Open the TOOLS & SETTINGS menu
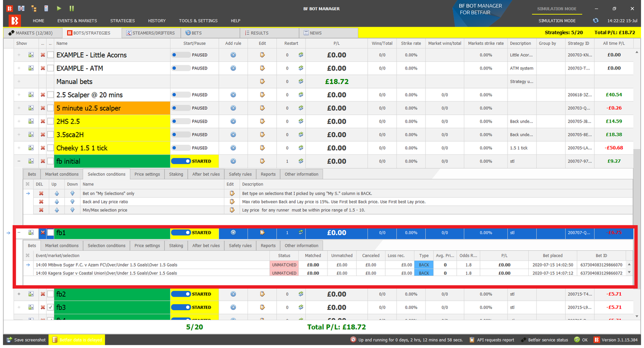644x348 pixels. click(198, 21)
